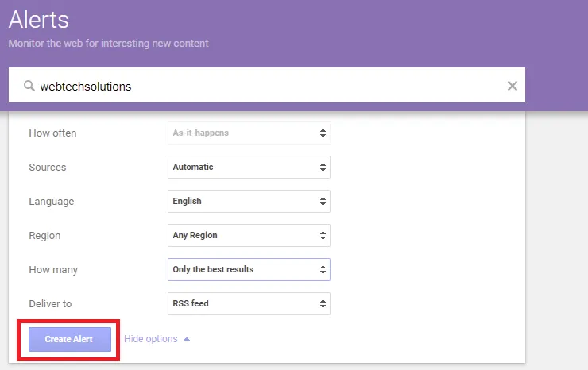Click the webtechsolutions search field
Viewport: 588px width, 370px height.
(267, 85)
